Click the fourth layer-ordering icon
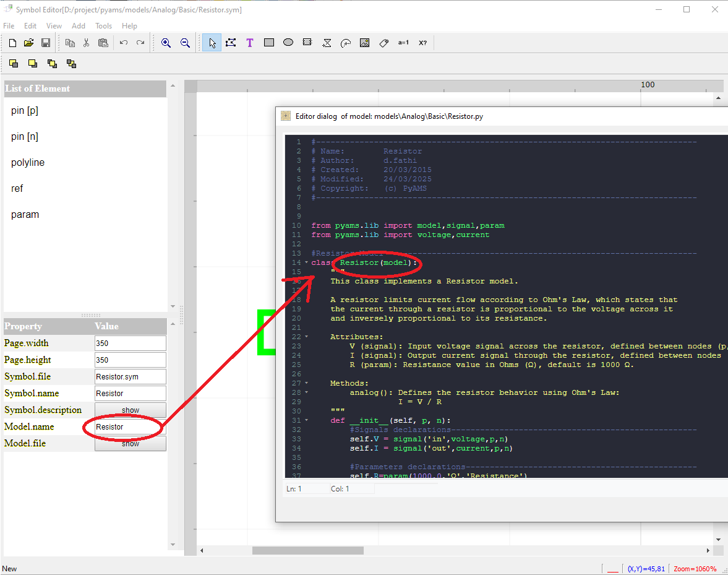Screen dimensions: 728x575 (71, 64)
